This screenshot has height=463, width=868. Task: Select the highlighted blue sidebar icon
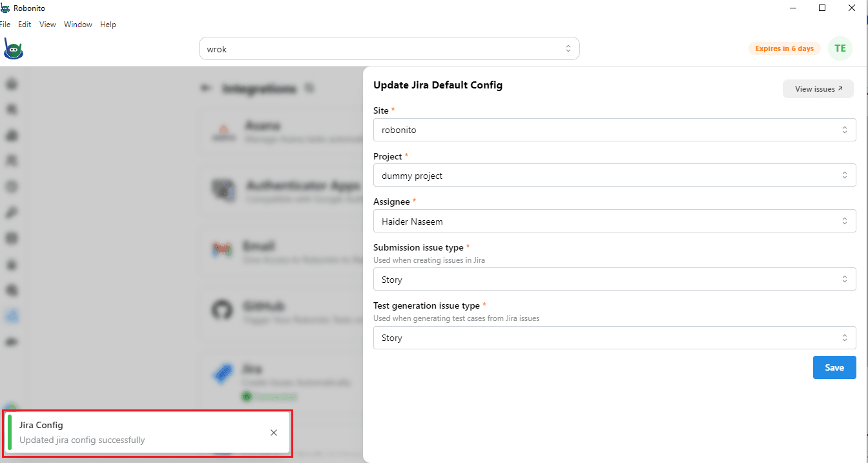pos(12,316)
